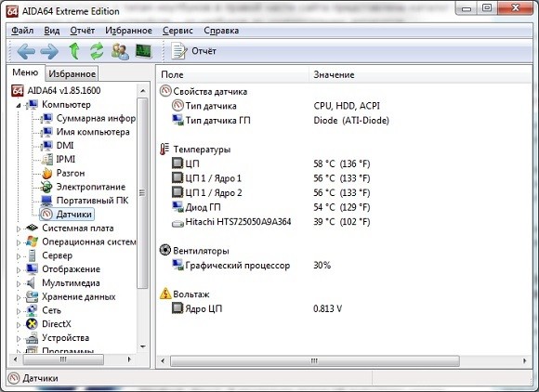This screenshot has width=539, height=392.
Task: Open the Избранное menu in menu bar
Action: 128,31
